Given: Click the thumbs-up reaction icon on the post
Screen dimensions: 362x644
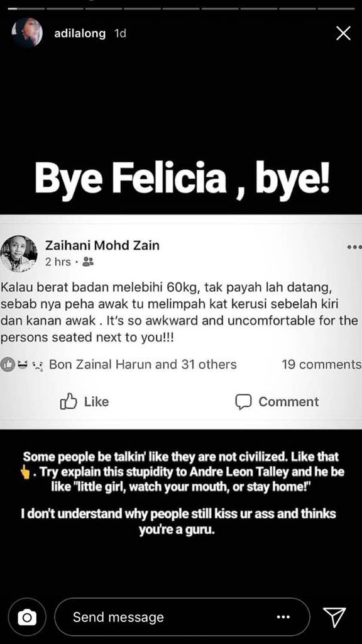Looking at the screenshot, I should (x=9, y=364).
